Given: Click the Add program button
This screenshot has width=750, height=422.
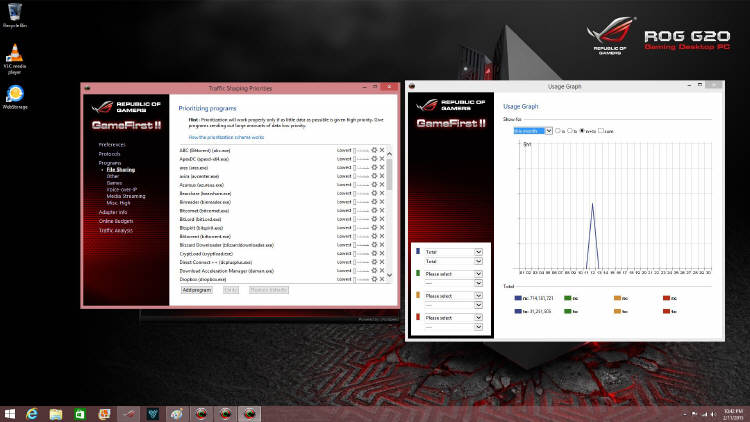Looking at the screenshot, I should [x=197, y=290].
